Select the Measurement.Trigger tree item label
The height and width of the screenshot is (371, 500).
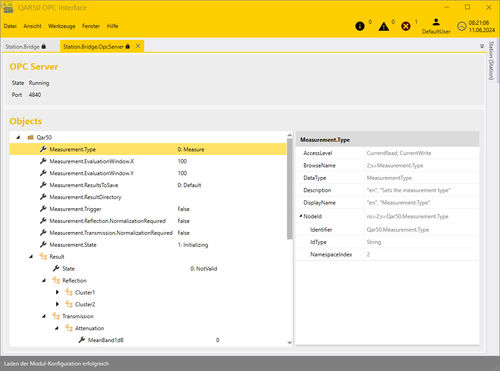point(75,209)
